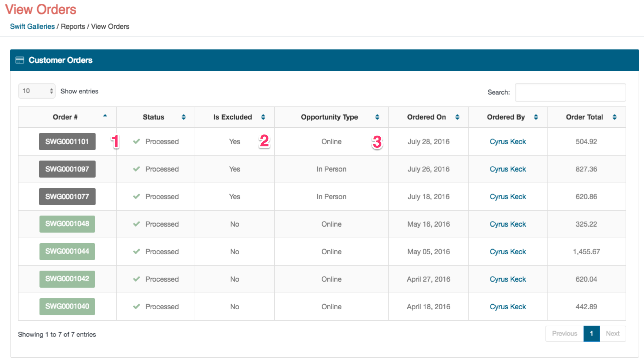Click In Person cell for SWG0001077
This screenshot has width=644, height=363.
(331, 197)
